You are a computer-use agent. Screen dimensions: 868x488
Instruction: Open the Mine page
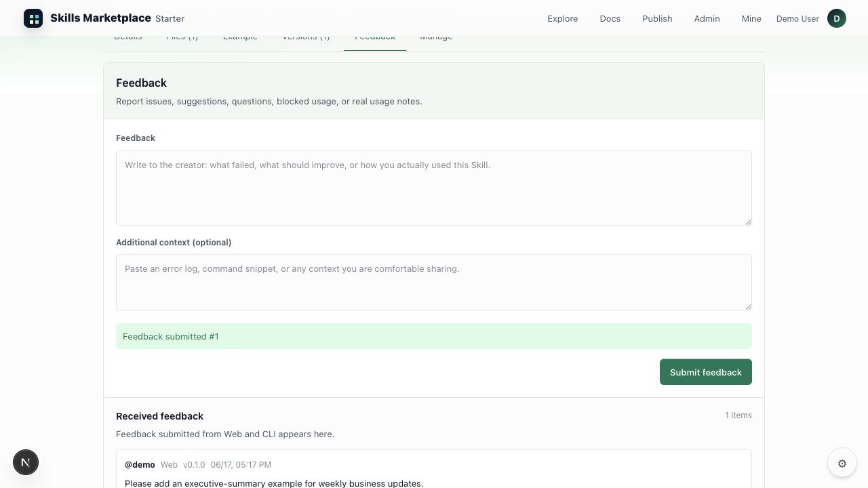(751, 18)
